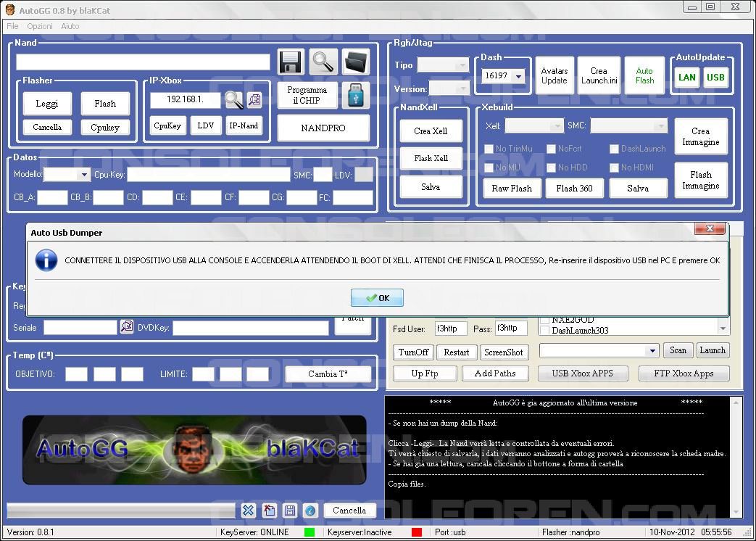
Task: Click the search icon beside the Seriale field
Action: [127, 328]
